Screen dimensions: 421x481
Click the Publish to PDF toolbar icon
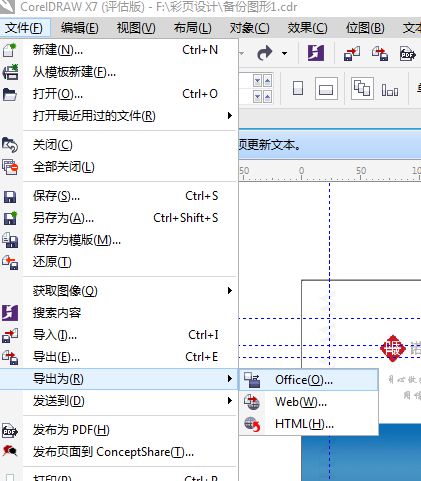[x=408, y=53]
